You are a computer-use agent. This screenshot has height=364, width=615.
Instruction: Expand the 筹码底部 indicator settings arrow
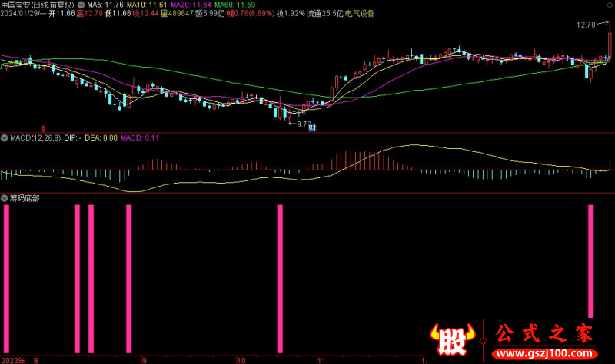point(5,197)
